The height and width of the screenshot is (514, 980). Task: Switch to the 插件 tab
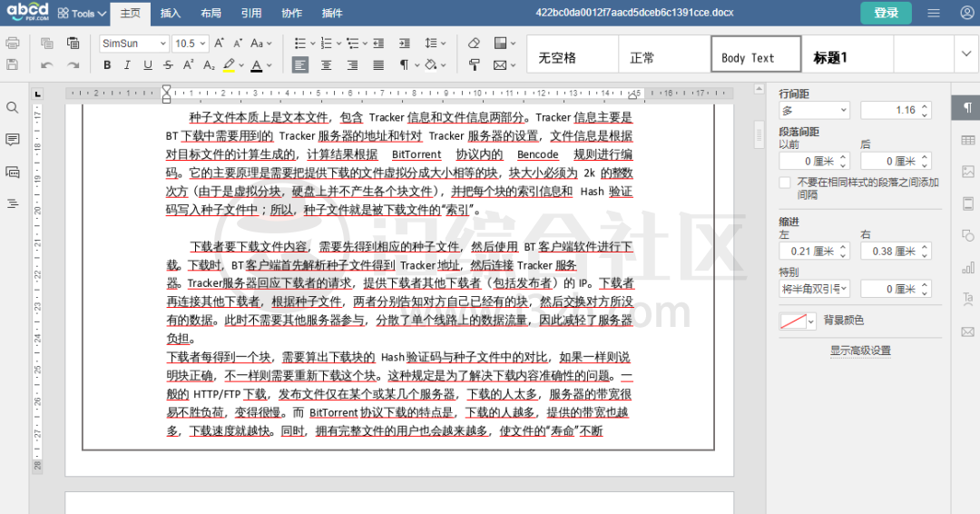point(332,13)
